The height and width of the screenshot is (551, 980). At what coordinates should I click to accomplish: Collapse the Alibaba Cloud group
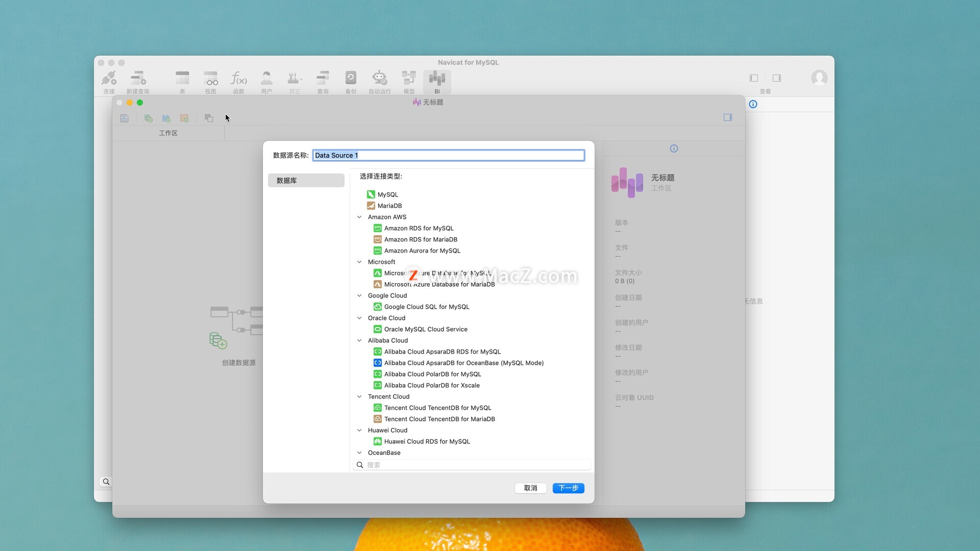[359, 340]
